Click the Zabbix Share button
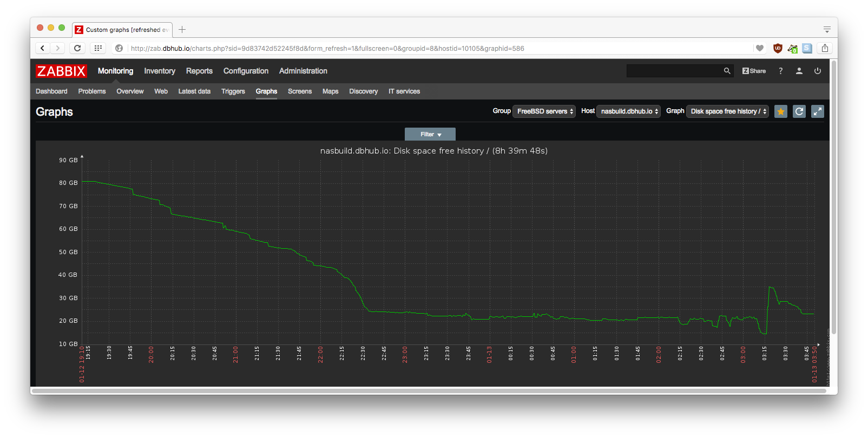 click(754, 71)
